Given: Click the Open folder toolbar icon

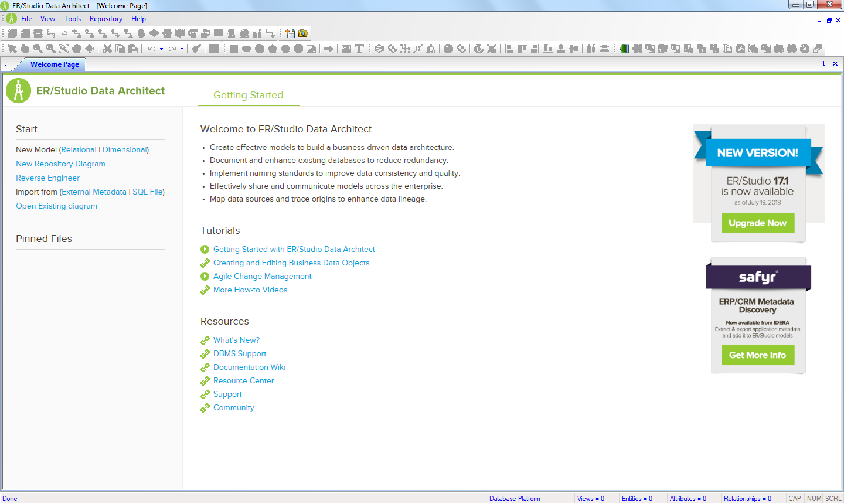Looking at the screenshot, I should pos(303,33).
